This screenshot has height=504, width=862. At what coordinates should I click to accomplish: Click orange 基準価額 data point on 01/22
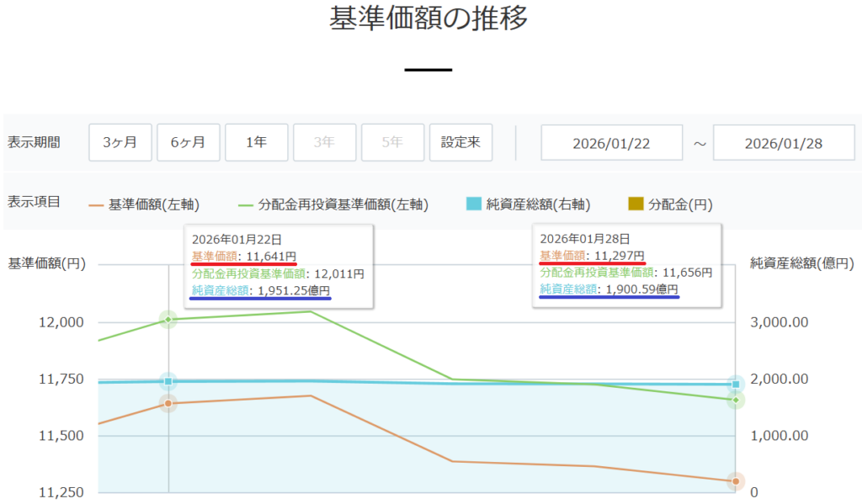point(168,404)
